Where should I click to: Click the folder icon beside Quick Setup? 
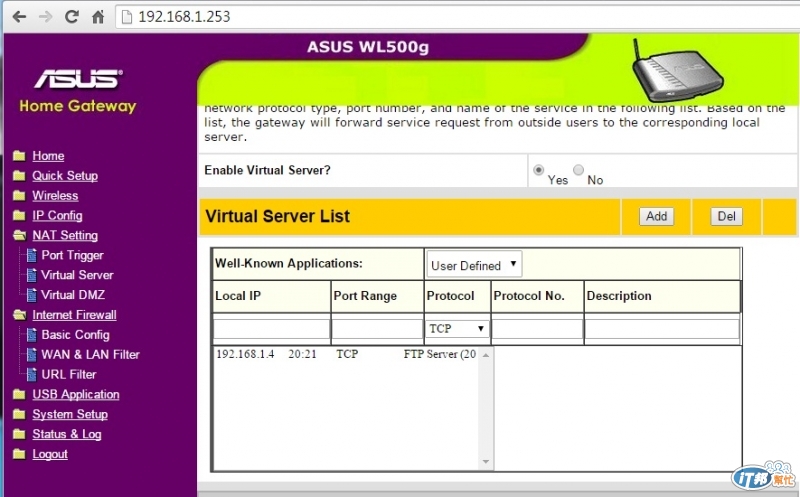19,176
